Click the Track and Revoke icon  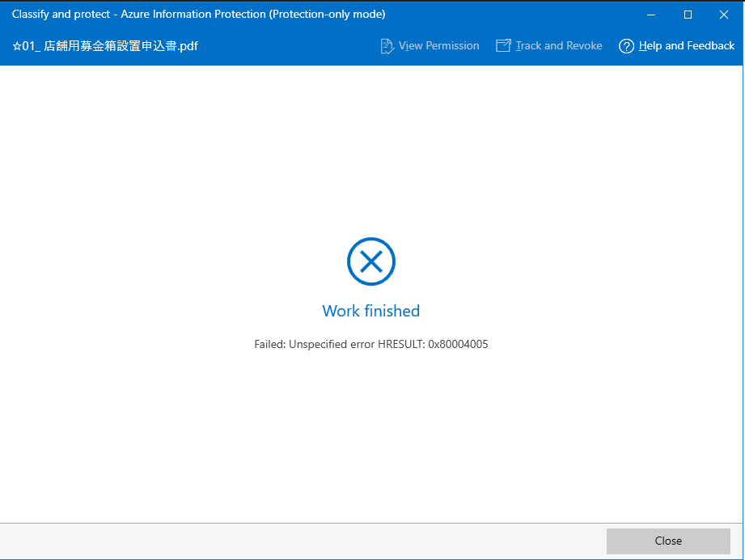point(503,45)
